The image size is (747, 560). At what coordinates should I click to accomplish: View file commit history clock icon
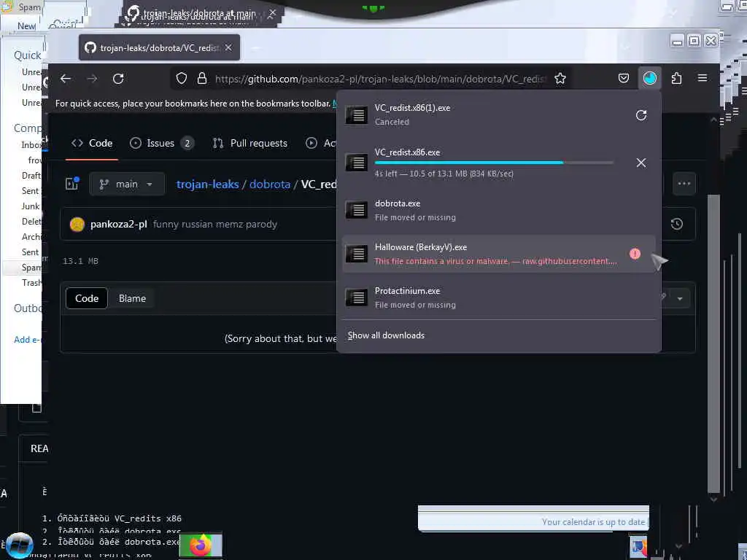pos(676,225)
